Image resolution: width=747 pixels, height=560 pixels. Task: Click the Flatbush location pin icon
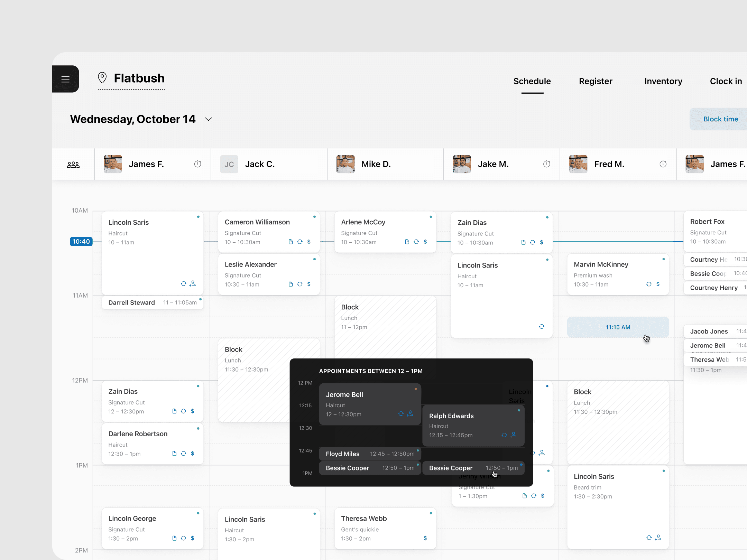point(102,78)
